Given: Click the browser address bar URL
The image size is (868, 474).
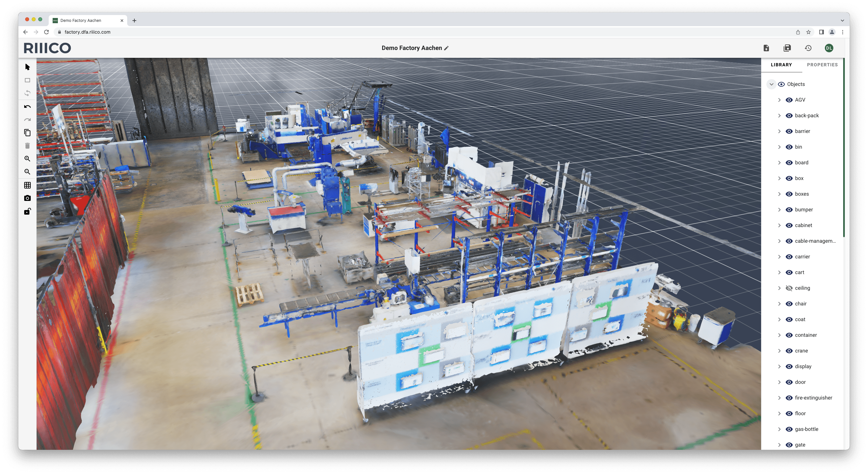Looking at the screenshot, I should pyautogui.click(x=88, y=32).
